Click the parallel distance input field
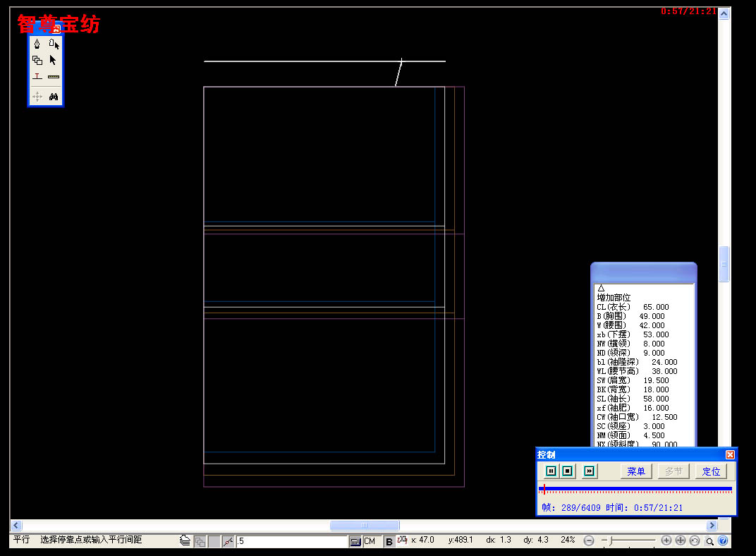Viewport: 756px width, 556px height. tap(292, 541)
